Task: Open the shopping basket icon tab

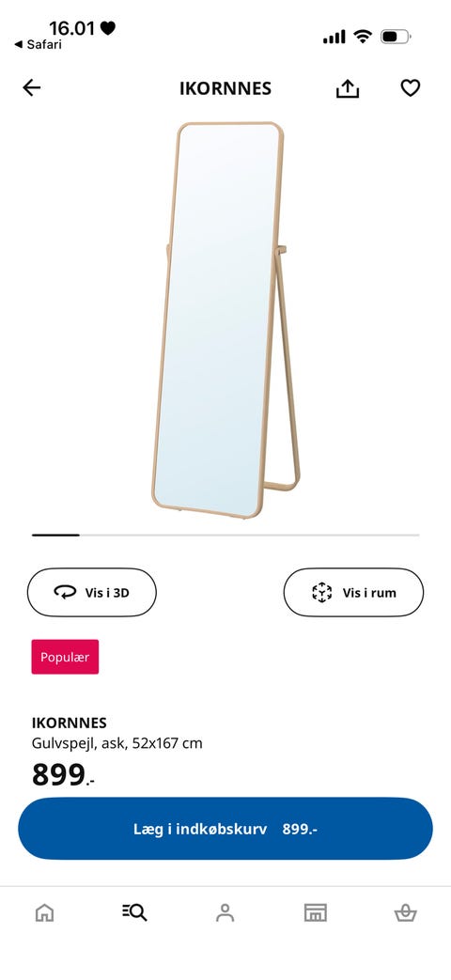Action: click(x=405, y=913)
